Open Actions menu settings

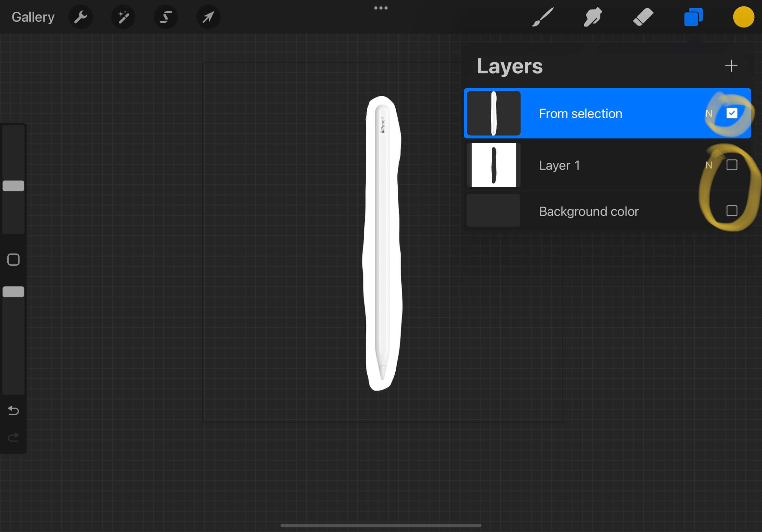pos(81,17)
